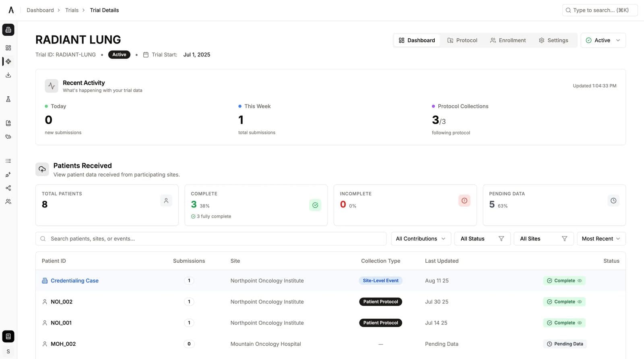
Task: Click the app logo in top-left corner
Action: (11, 10)
